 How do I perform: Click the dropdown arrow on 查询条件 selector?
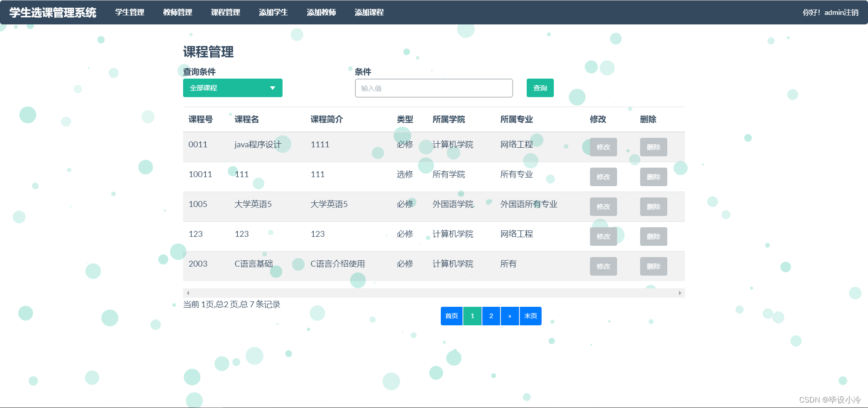point(272,88)
